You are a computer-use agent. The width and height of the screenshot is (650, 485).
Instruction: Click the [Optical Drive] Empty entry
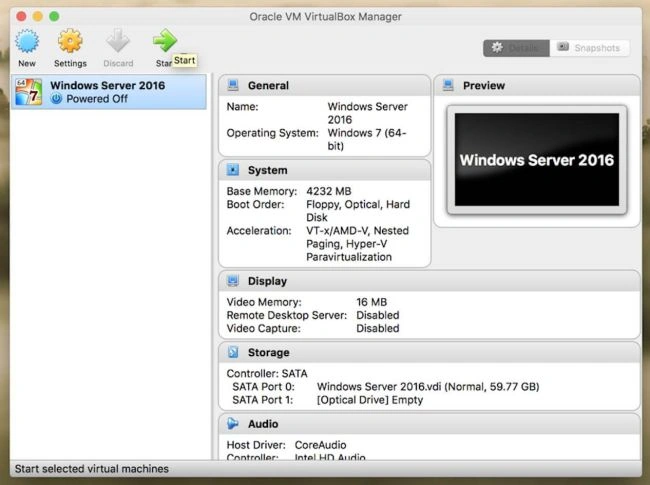click(370, 400)
